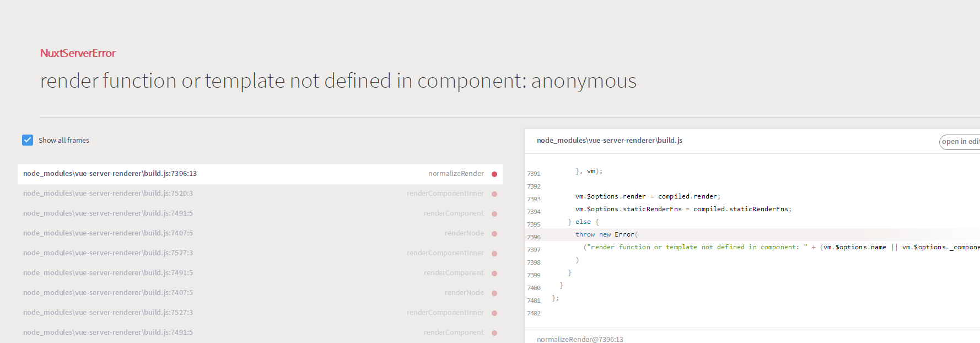This screenshot has width=980, height=343.
Task: Click the red dot on normalizeRender row
Action: tap(494, 174)
